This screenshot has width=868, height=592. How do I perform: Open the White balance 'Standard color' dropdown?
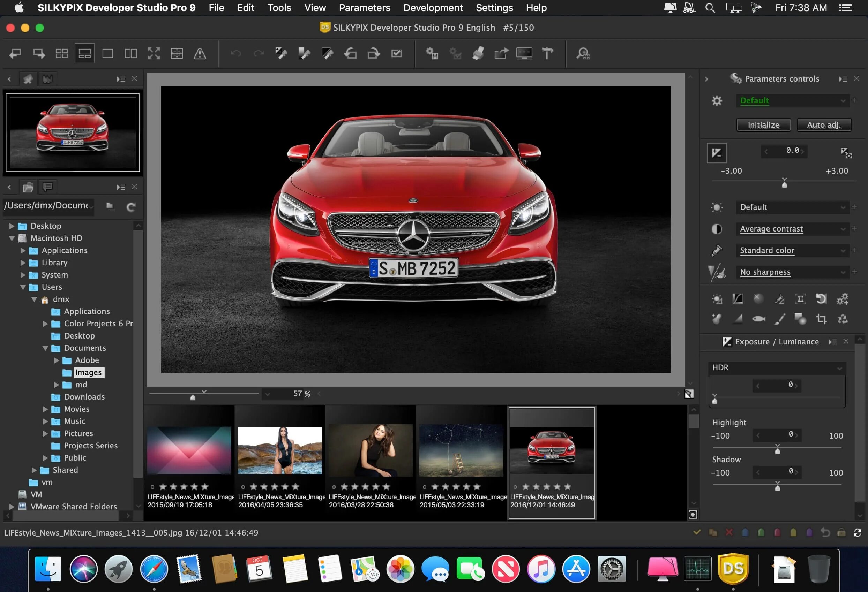point(792,250)
